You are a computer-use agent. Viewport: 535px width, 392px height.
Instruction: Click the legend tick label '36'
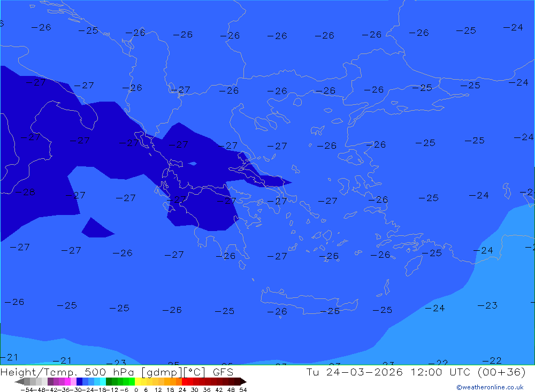207,390
